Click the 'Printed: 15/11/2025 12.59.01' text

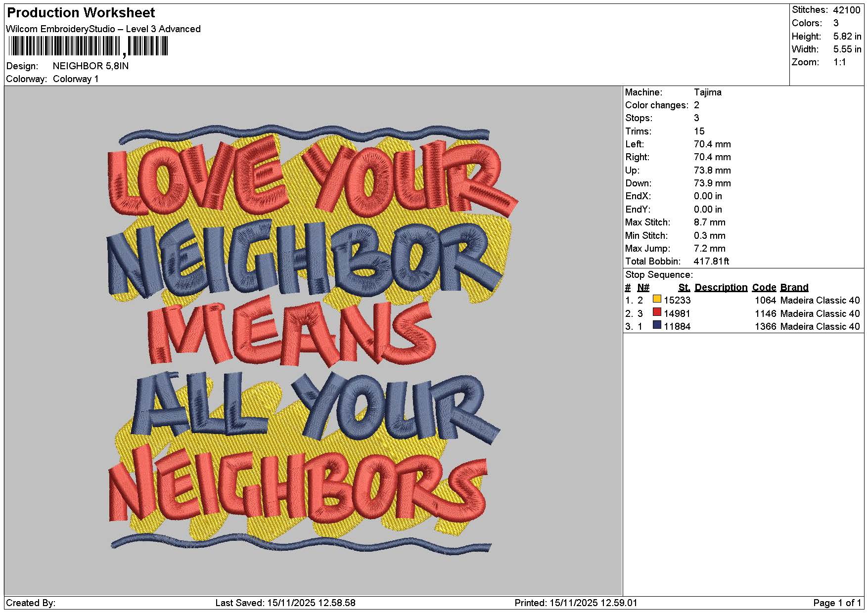576,603
